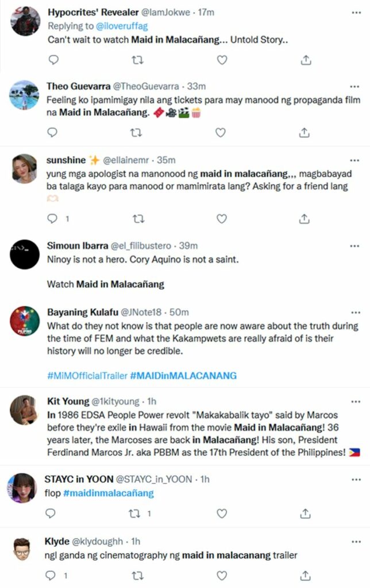Reply to Hypocrites' Revealer's tweet
370x588 pixels.
point(53,60)
